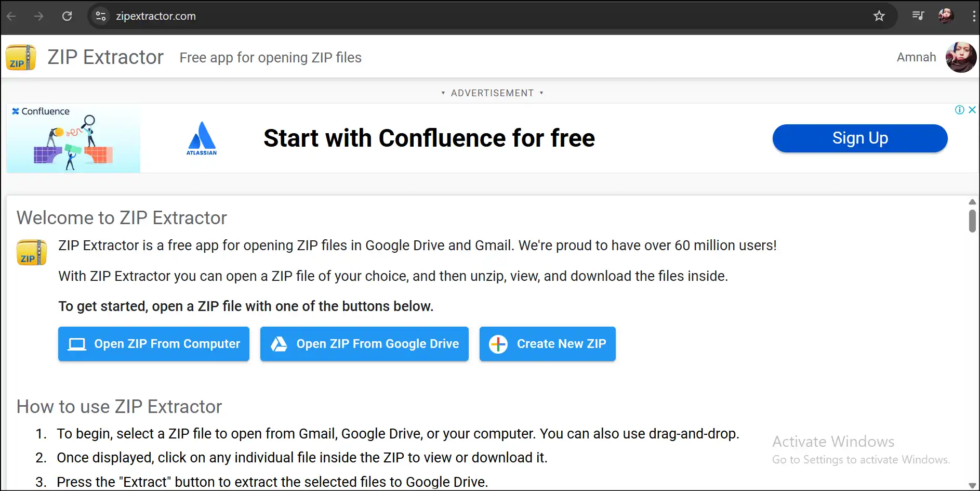Click Create New ZIP button
The width and height of the screenshot is (980, 491).
click(x=548, y=344)
